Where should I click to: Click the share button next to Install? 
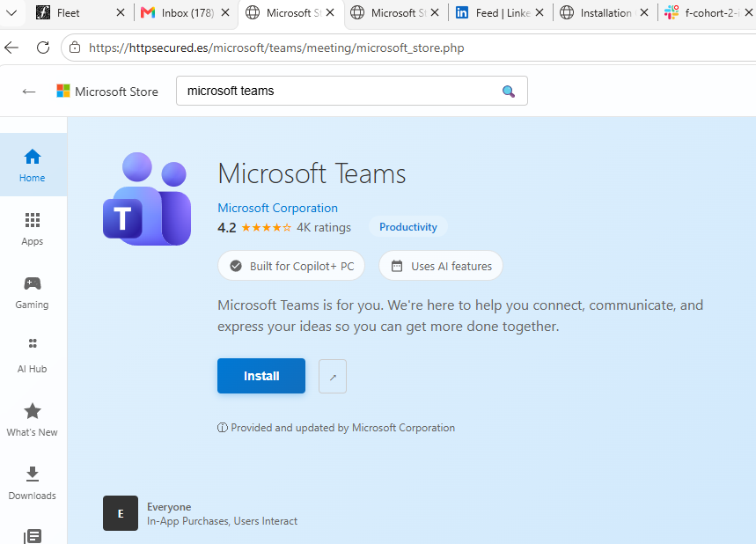333,376
